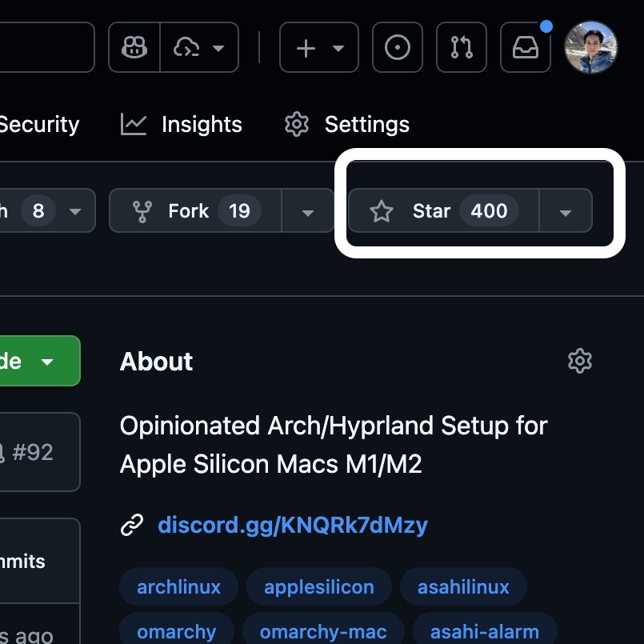Screen dimensions: 644x644
Task: Open the repository Settings tab
Action: coord(347,125)
